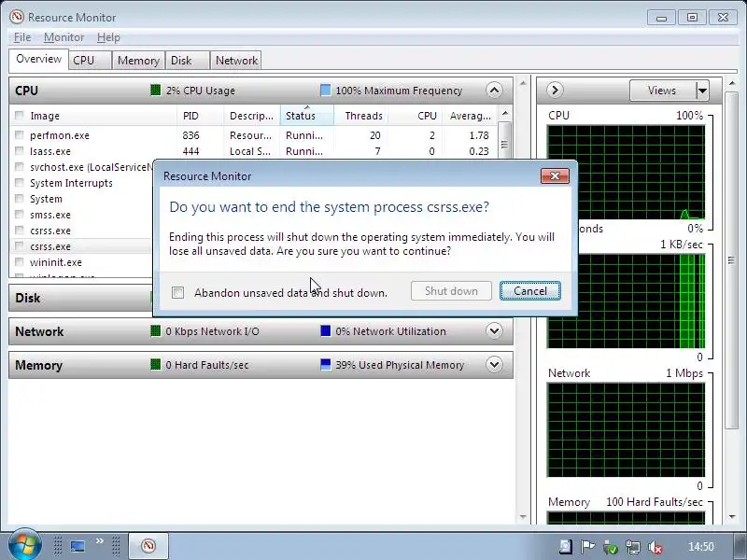Sort by the PID column header
747x560 pixels.
tap(200, 116)
